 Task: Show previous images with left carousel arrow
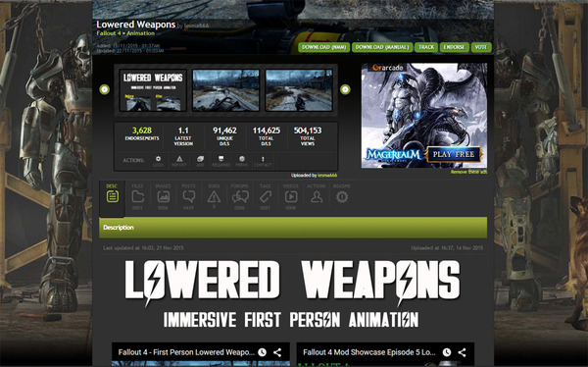point(104,89)
